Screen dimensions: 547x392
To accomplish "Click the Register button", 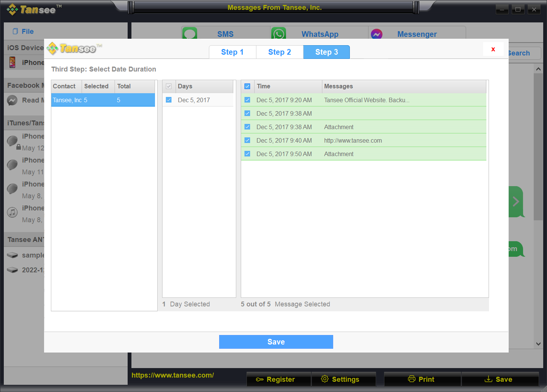I will coord(279,379).
